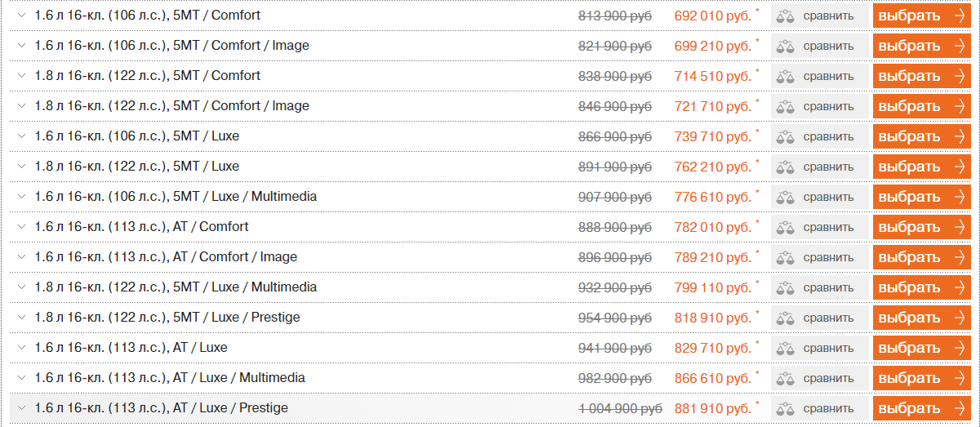Expand the 1.8 л 5MT / Comfort / Image row chevron
Screen dimensions: 980x427
point(22,106)
